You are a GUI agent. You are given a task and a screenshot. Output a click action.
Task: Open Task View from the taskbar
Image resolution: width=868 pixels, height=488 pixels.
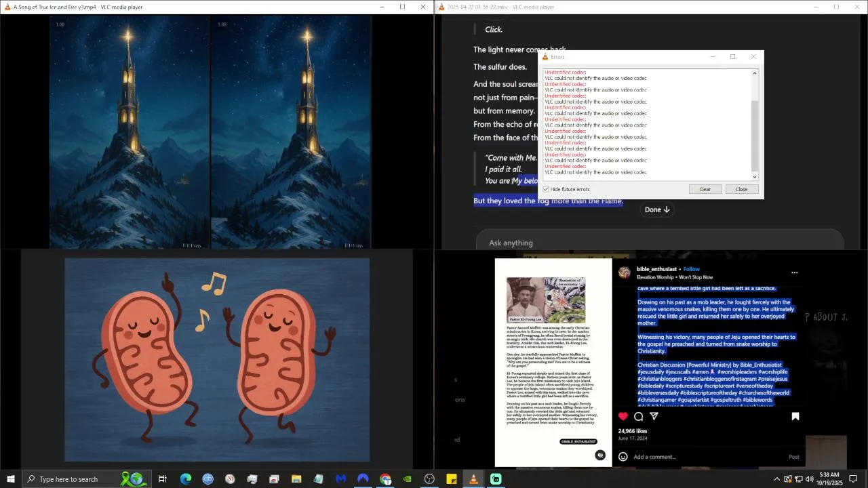pos(163,479)
